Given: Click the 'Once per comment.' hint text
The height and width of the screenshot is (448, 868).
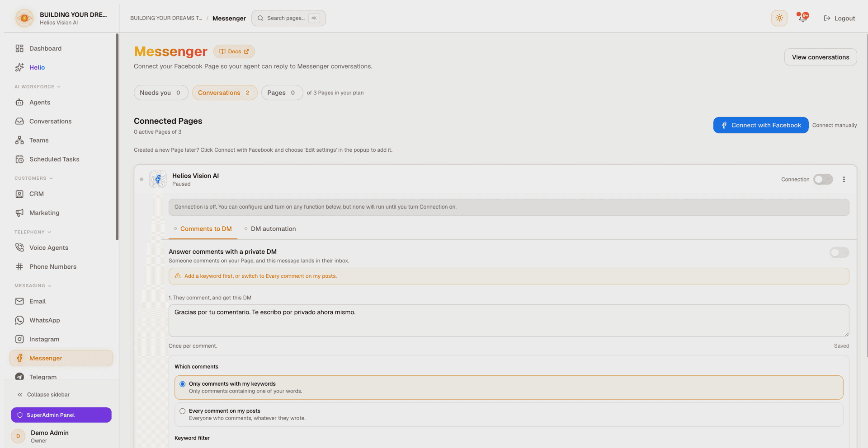Looking at the screenshot, I should (x=193, y=346).
